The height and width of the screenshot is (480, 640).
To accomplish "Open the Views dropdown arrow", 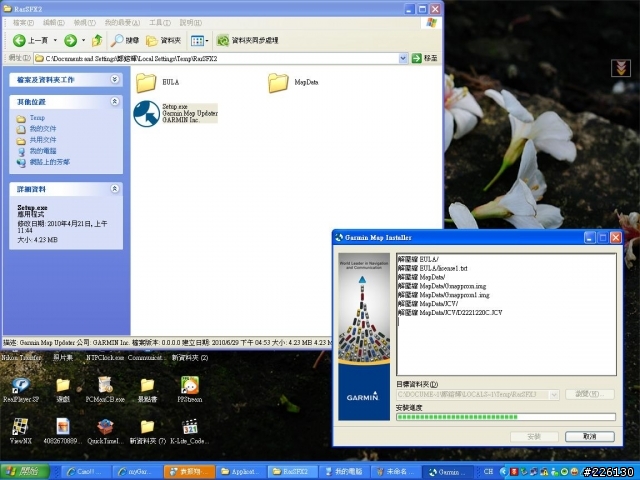I will coord(207,40).
